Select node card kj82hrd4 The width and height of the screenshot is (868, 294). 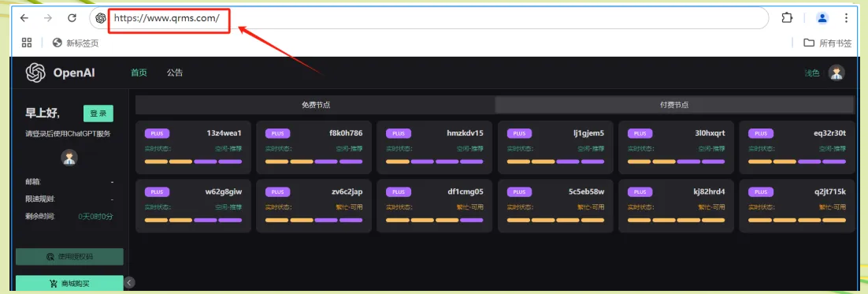click(x=677, y=206)
